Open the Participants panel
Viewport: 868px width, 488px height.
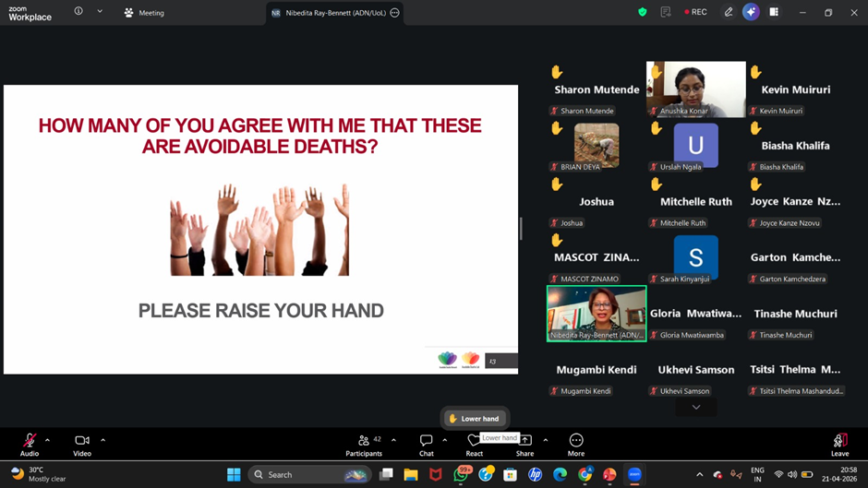click(364, 445)
